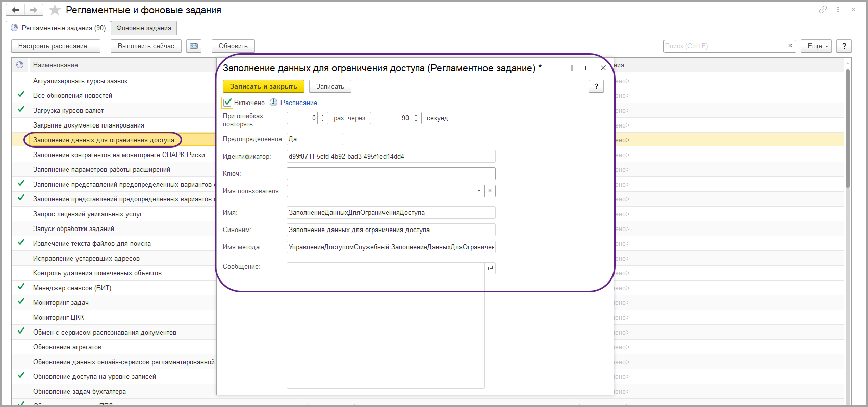868x407 pixels.
Task: Select row Актуализировать курсы заявок
Action: (81, 81)
